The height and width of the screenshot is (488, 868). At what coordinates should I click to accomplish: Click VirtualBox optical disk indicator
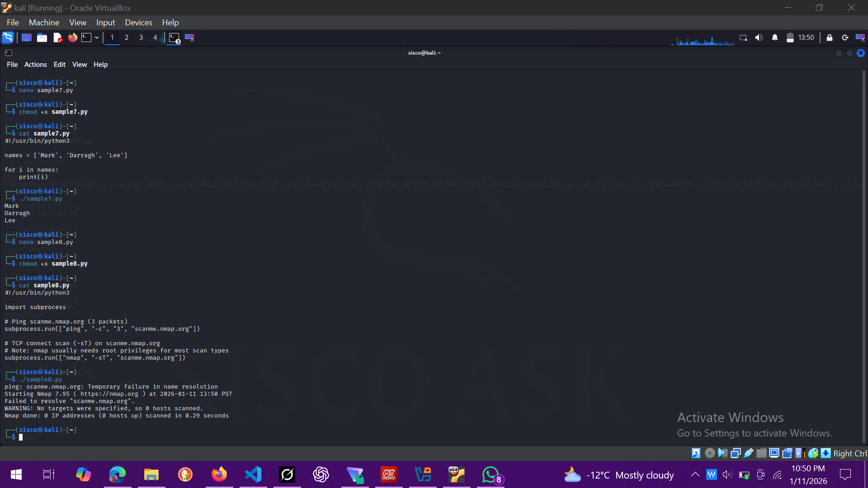tap(710, 453)
